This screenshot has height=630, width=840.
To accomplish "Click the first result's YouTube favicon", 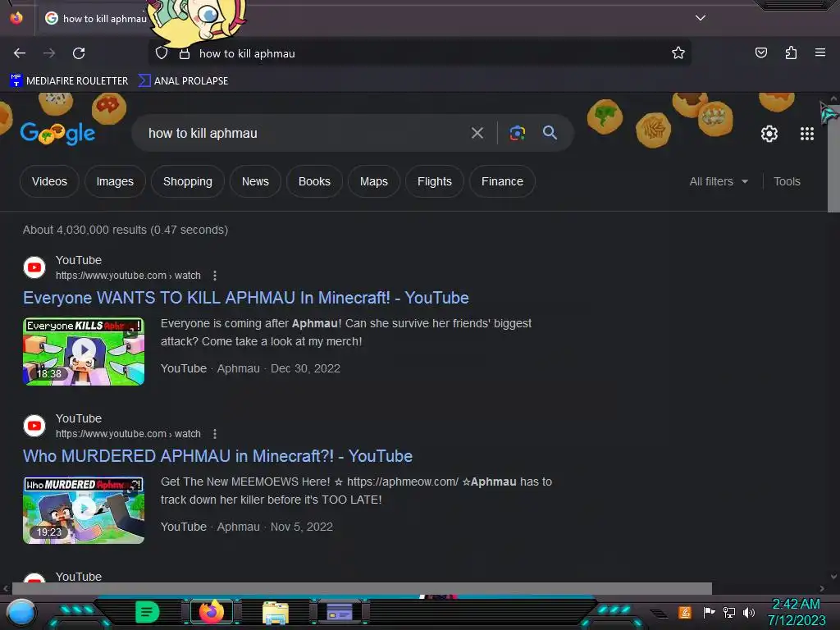I will click(34, 267).
